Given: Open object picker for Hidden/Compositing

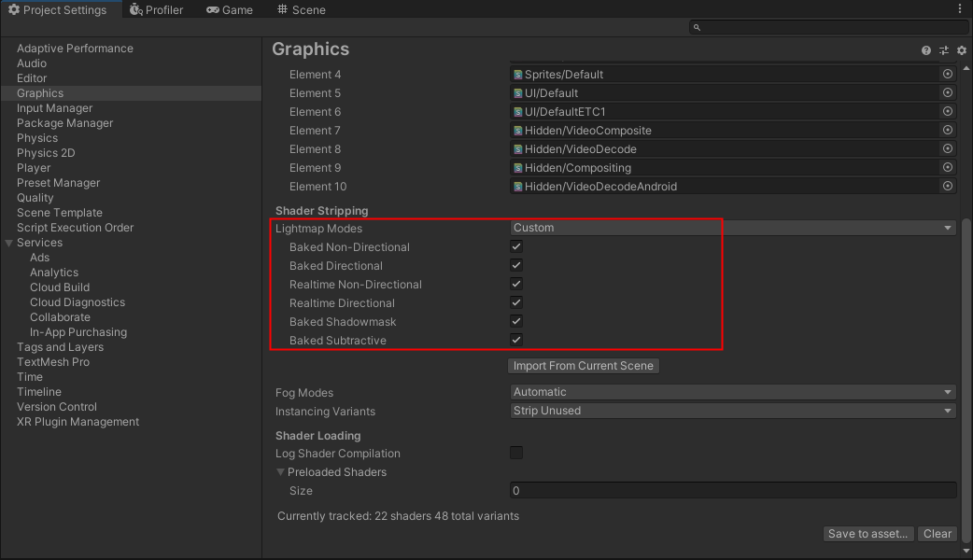Looking at the screenshot, I should click(x=948, y=168).
